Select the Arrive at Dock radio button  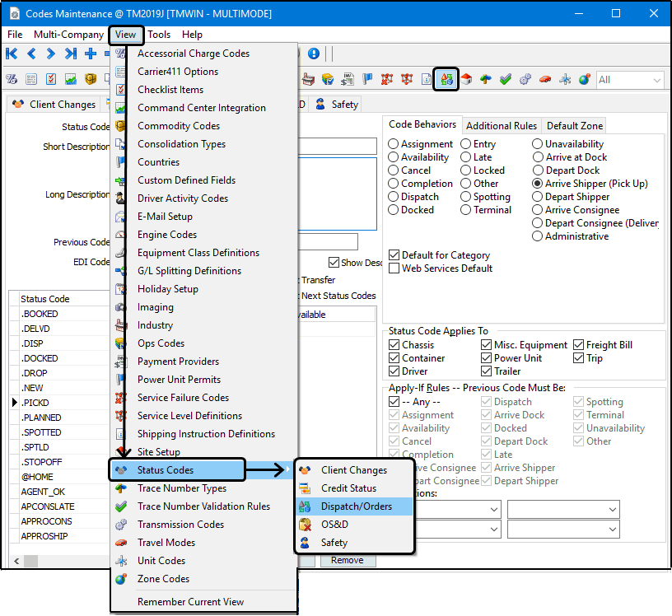click(x=539, y=157)
